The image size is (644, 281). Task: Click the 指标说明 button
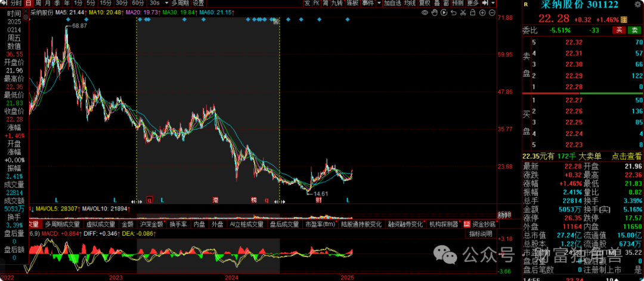[479, 234]
